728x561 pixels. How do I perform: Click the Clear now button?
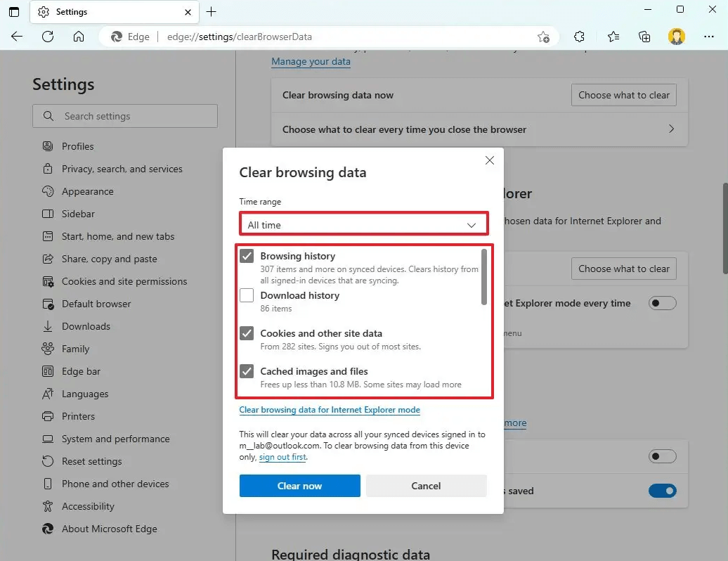(x=299, y=486)
